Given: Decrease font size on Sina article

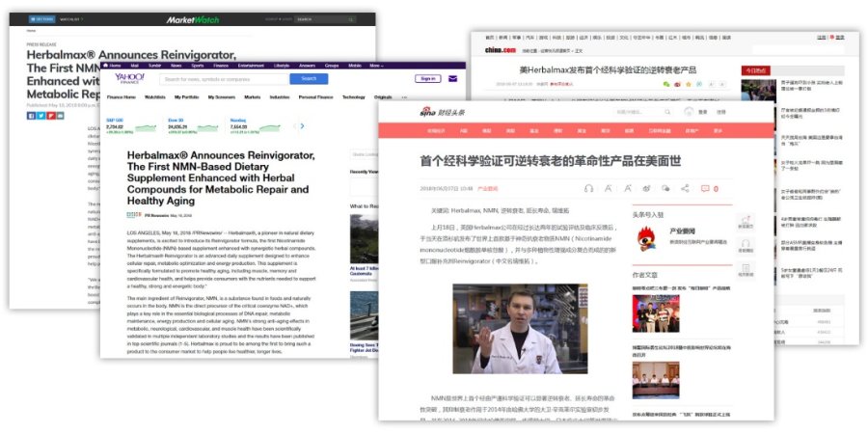Looking at the screenshot, I should tap(608, 188).
